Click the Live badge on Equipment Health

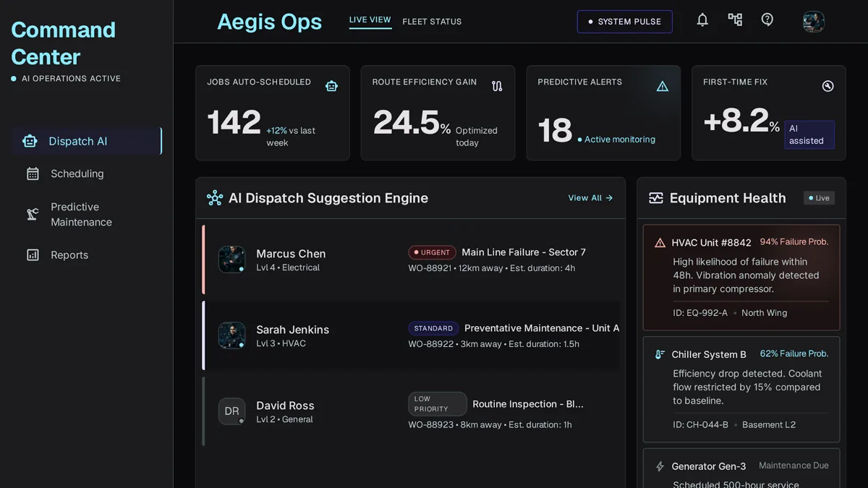[820, 198]
